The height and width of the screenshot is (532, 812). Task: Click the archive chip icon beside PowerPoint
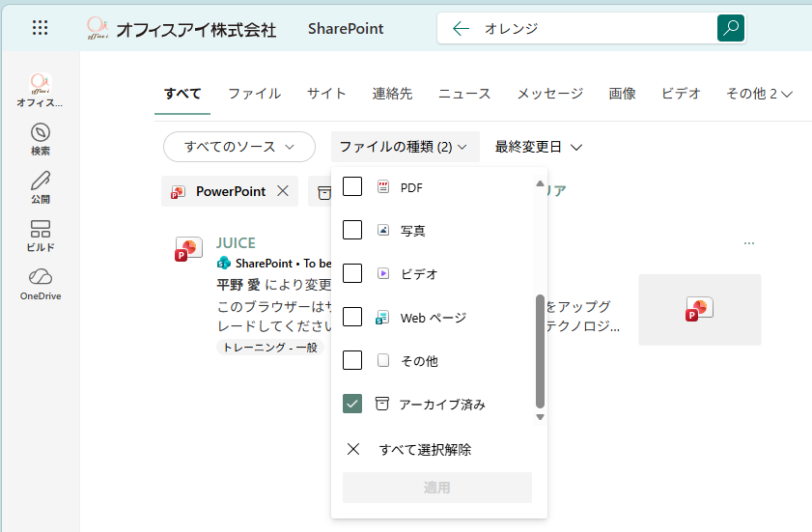pyautogui.click(x=324, y=193)
